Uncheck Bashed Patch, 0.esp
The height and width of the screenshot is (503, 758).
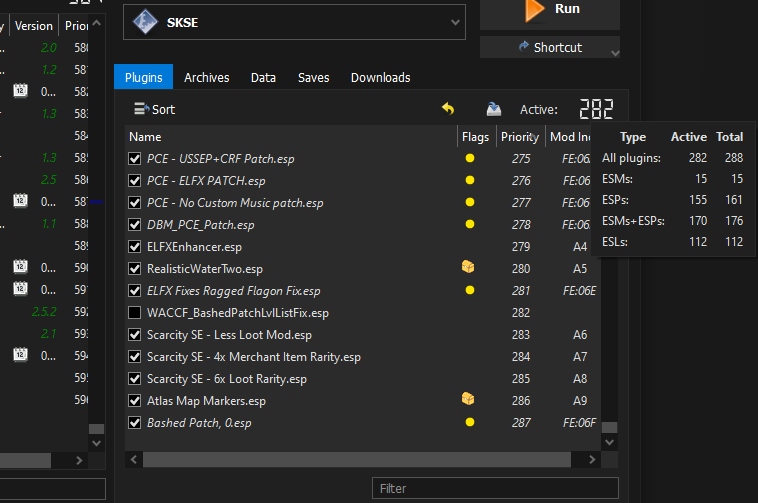[x=134, y=423]
